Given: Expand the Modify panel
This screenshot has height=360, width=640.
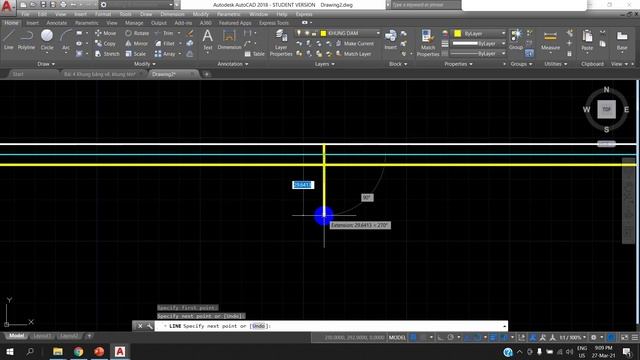Looking at the screenshot, I should point(144,64).
